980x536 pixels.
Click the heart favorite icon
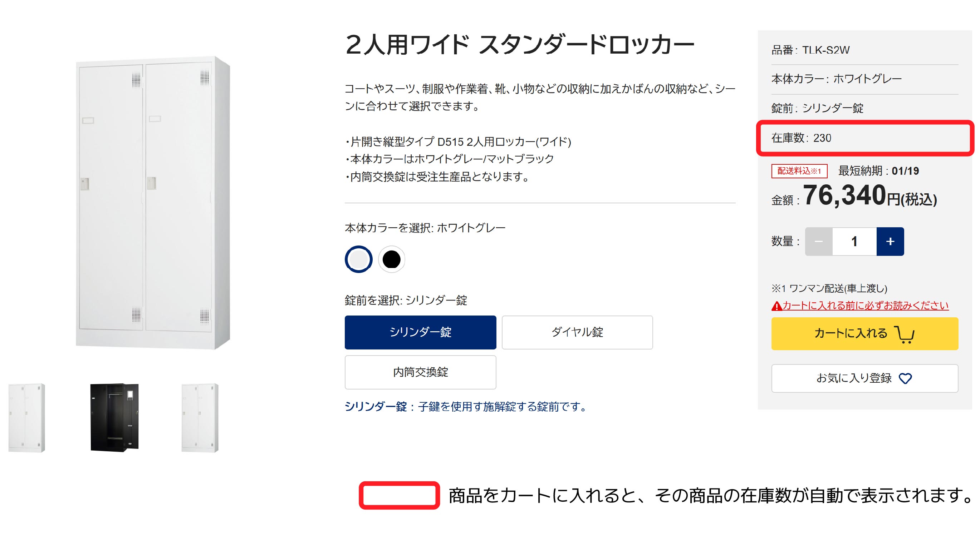905,379
